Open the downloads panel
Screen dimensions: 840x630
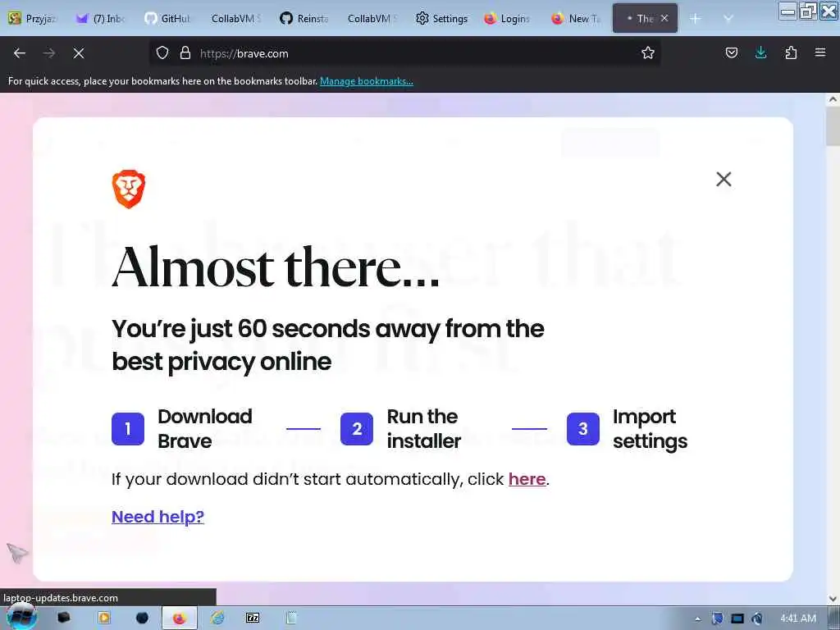point(760,53)
